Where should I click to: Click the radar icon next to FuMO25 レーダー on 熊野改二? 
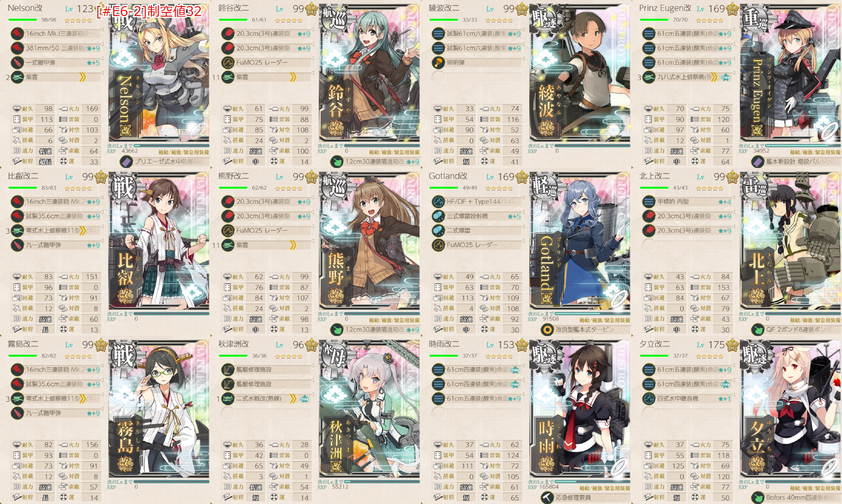click(228, 230)
